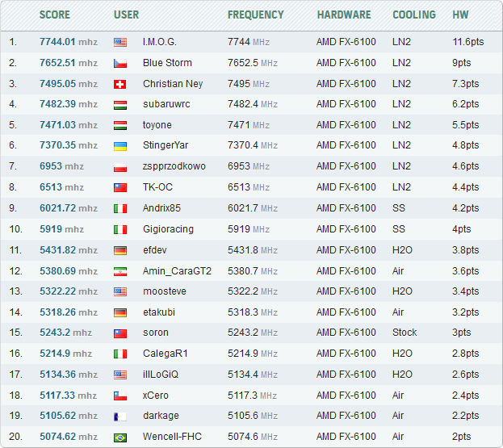This screenshot has height=448, width=503.
Task: Open user profile Christian Ney
Action: [173, 84]
